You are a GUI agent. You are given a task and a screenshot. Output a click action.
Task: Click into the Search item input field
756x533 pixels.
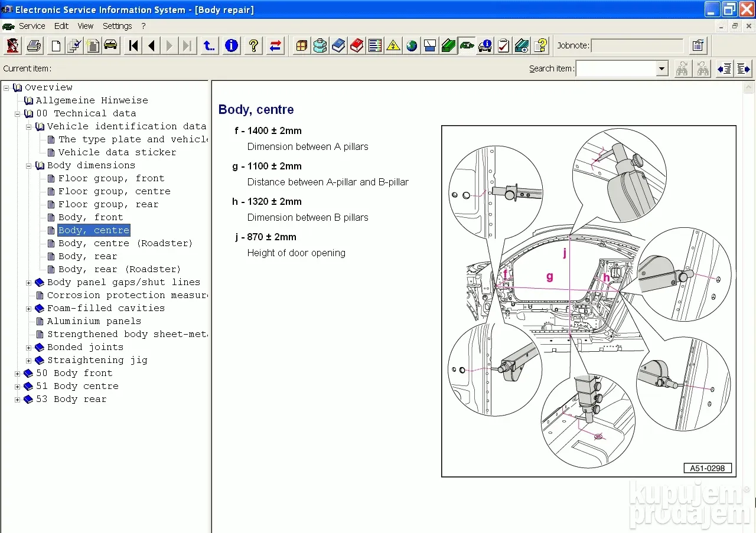click(x=616, y=69)
